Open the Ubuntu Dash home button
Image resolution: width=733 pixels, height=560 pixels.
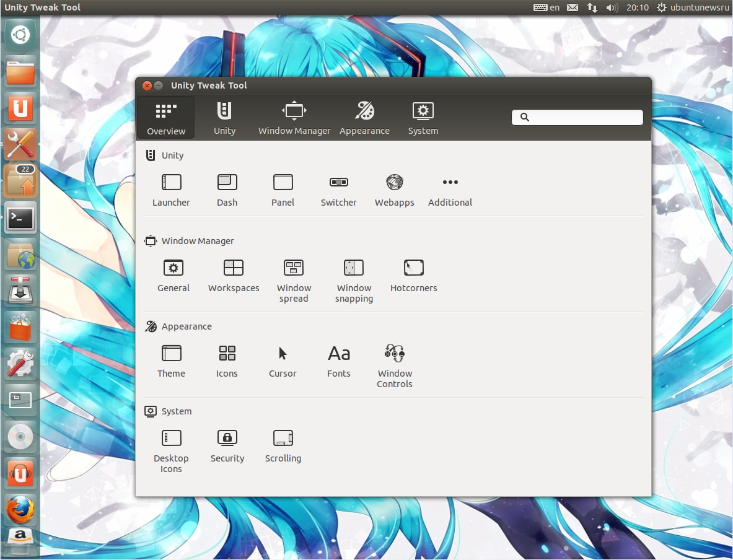coord(20,35)
